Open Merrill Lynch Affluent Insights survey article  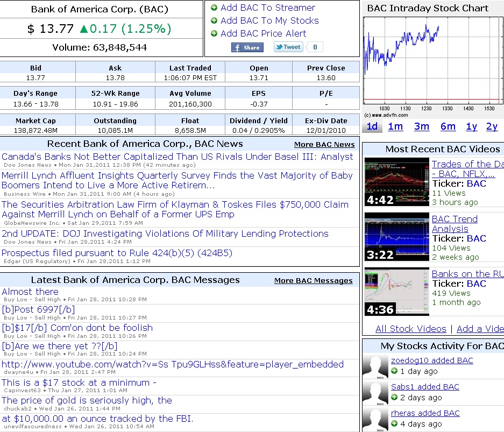(x=177, y=180)
